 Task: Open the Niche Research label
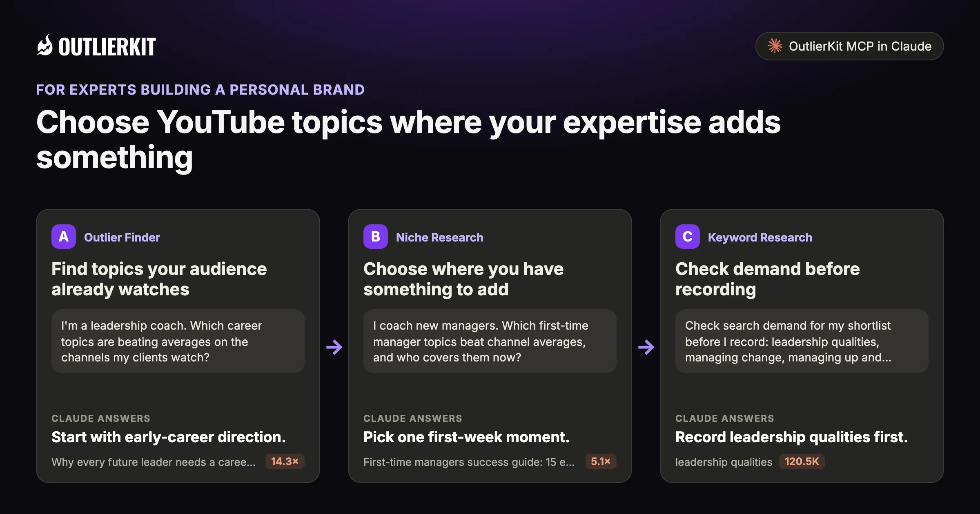click(439, 237)
